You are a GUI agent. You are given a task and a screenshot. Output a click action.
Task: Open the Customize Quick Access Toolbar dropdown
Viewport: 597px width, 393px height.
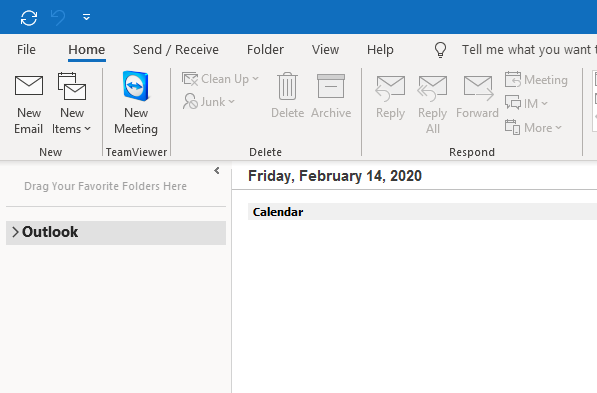pyautogui.click(x=86, y=17)
